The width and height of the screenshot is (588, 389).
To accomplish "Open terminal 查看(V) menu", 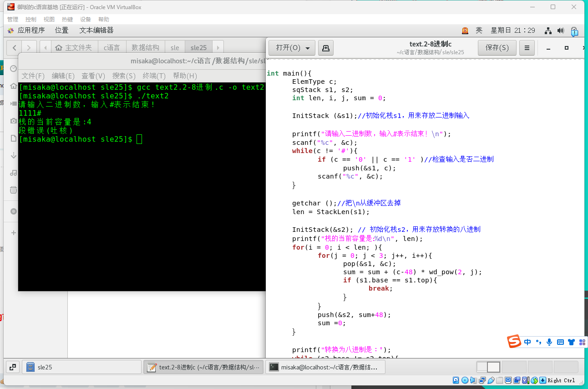I will (93, 76).
